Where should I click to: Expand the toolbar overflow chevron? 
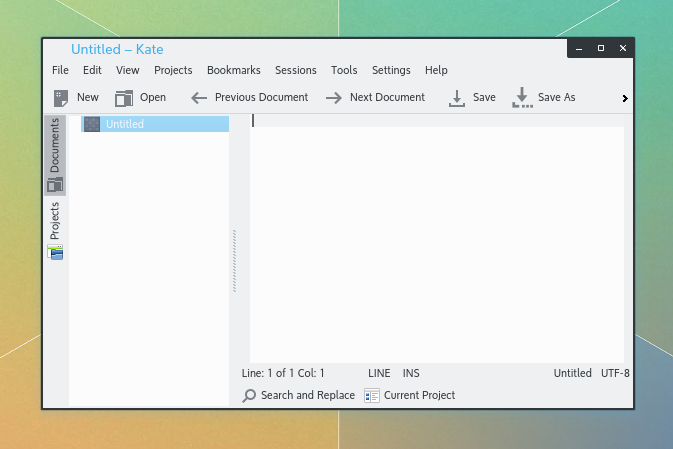625,98
